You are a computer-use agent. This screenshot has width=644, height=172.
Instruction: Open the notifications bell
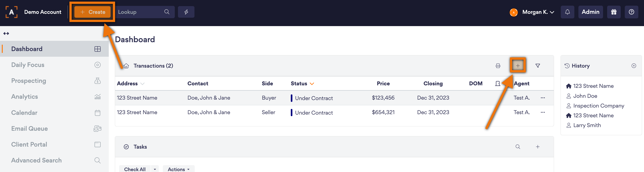(567, 12)
